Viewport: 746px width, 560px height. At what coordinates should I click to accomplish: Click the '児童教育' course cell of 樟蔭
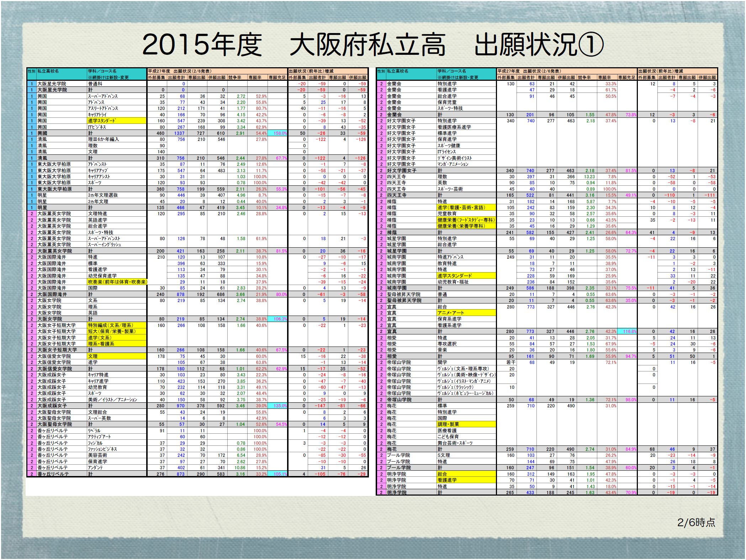(x=467, y=214)
